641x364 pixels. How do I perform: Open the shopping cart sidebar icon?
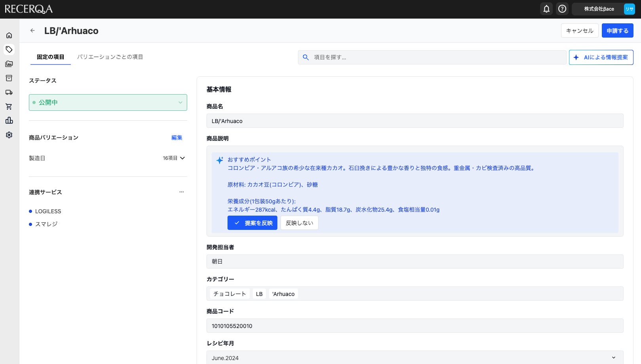[x=9, y=106]
